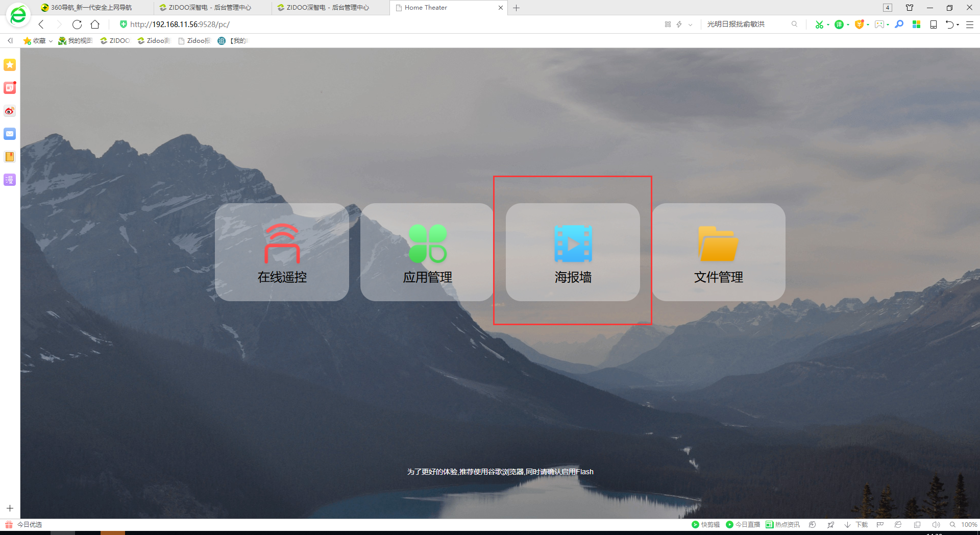Toggle the browser sound mute icon
980x535 pixels.
tap(936, 525)
